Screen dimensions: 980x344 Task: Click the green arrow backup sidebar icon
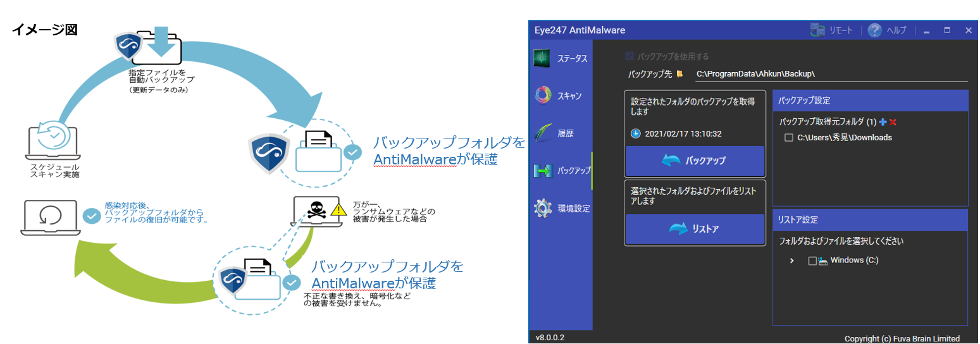543,171
